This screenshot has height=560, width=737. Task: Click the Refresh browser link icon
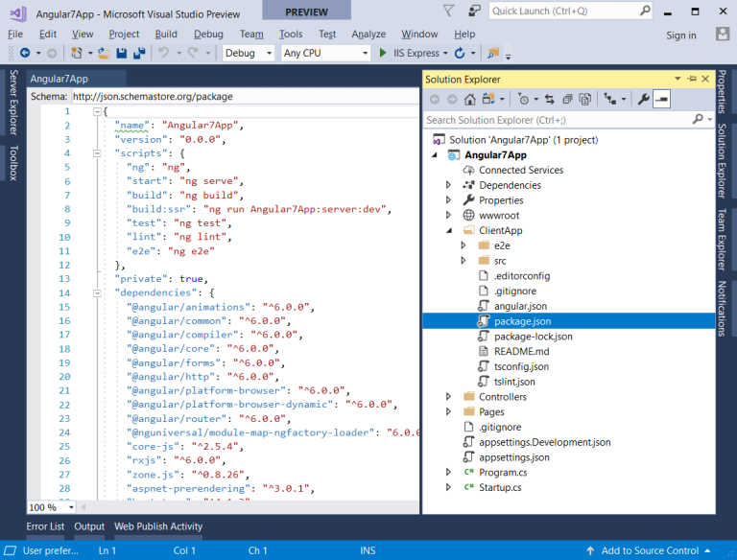pyautogui.click(x=460, y=53)
